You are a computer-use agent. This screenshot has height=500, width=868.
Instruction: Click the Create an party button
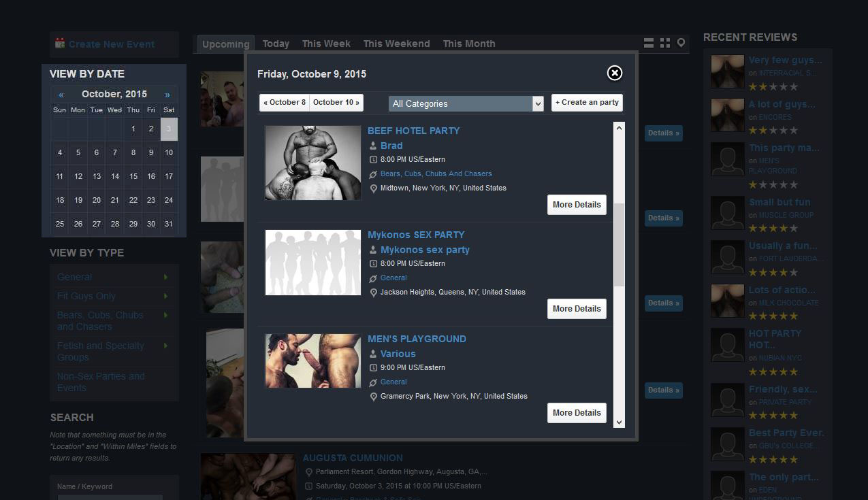coord(587,103)
